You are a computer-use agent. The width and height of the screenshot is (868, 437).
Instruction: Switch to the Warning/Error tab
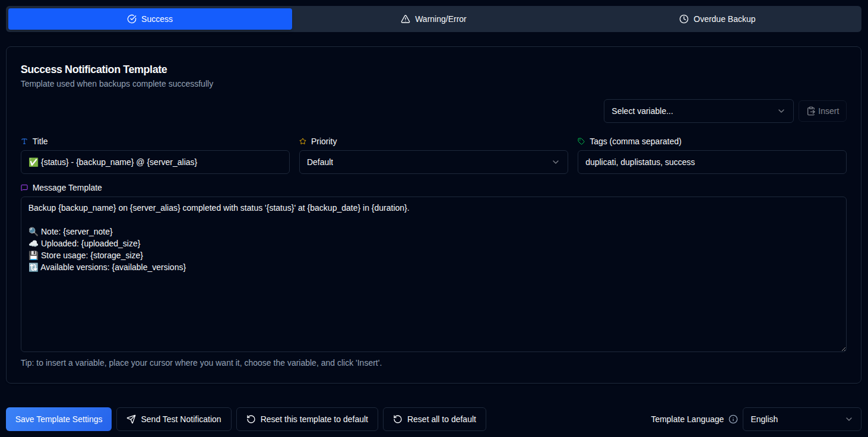coord(433,18)
